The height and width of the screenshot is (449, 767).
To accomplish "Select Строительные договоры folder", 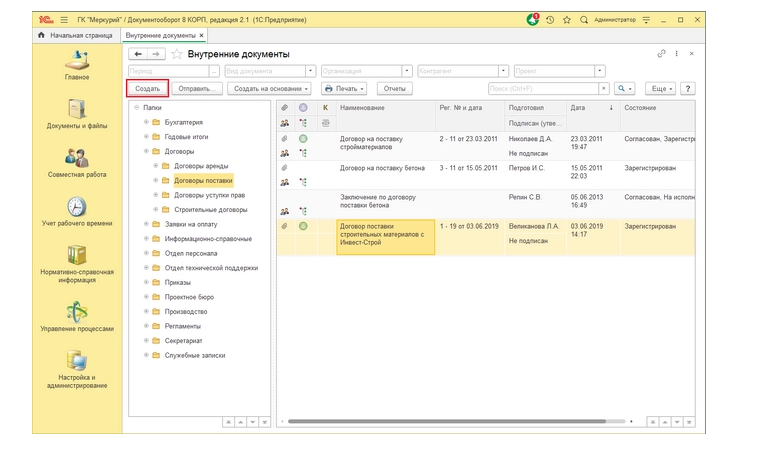I will pos(210,209).
